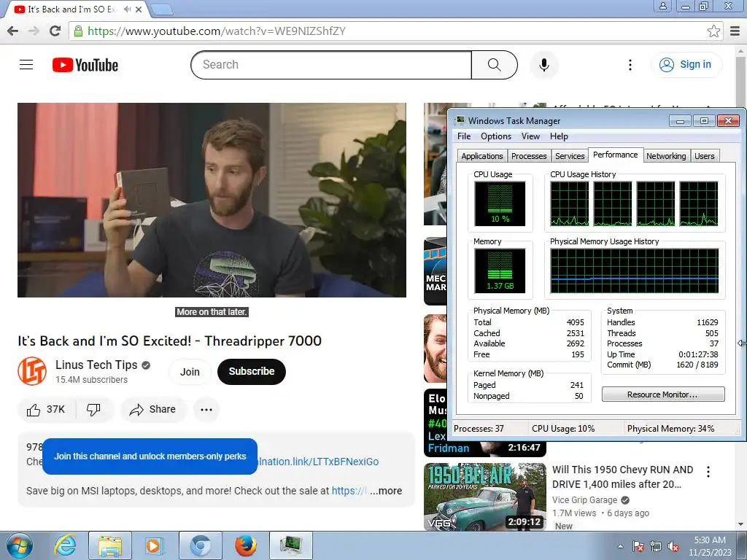
Task: Open Action Center flag tray icon
Action: [638, 546]
